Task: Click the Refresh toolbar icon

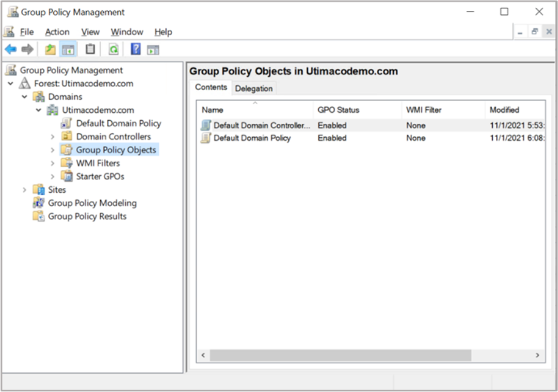Action: pyautogui.click(x=113, y=50)
